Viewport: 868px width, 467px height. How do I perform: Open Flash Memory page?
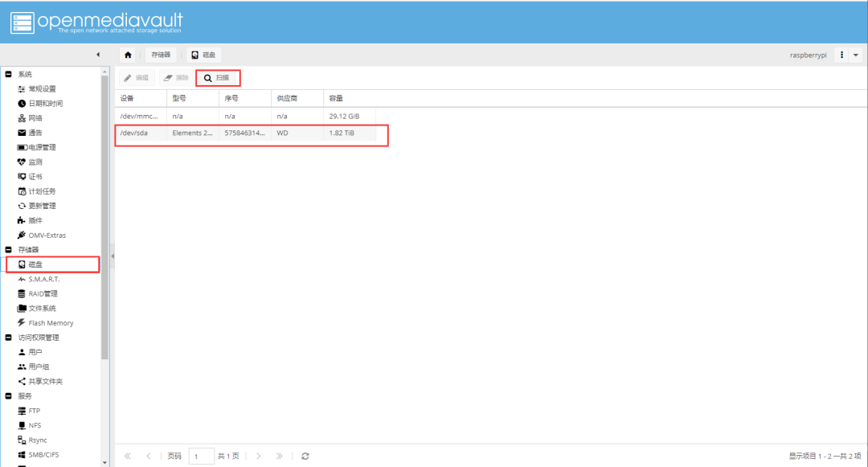coord(51,323)
